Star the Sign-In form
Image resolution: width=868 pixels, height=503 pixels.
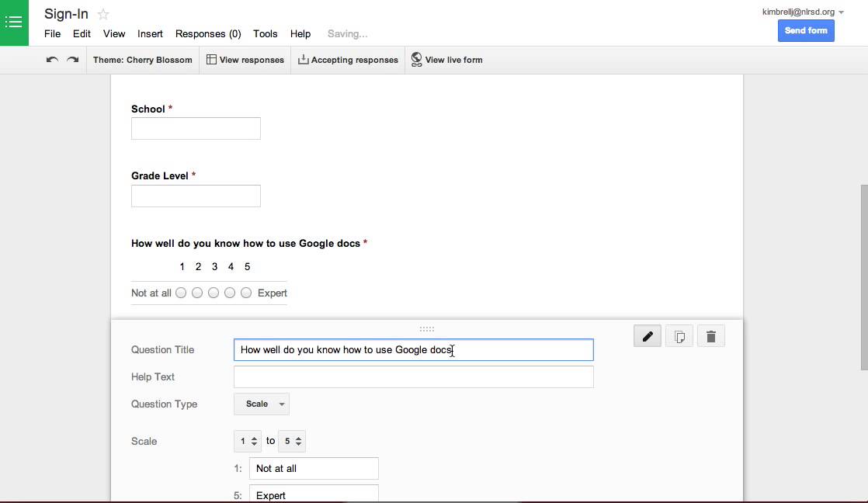point(103,15)
